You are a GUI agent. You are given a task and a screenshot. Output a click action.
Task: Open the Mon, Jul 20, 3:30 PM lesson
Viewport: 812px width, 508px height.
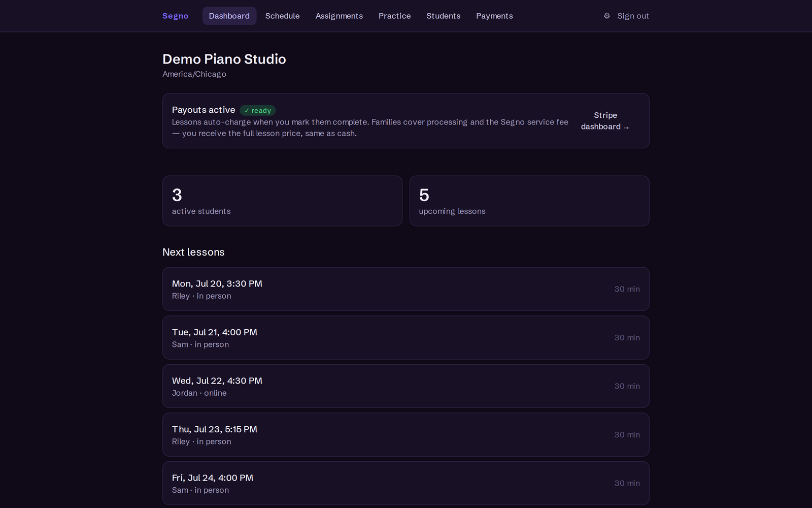(406, 289)
